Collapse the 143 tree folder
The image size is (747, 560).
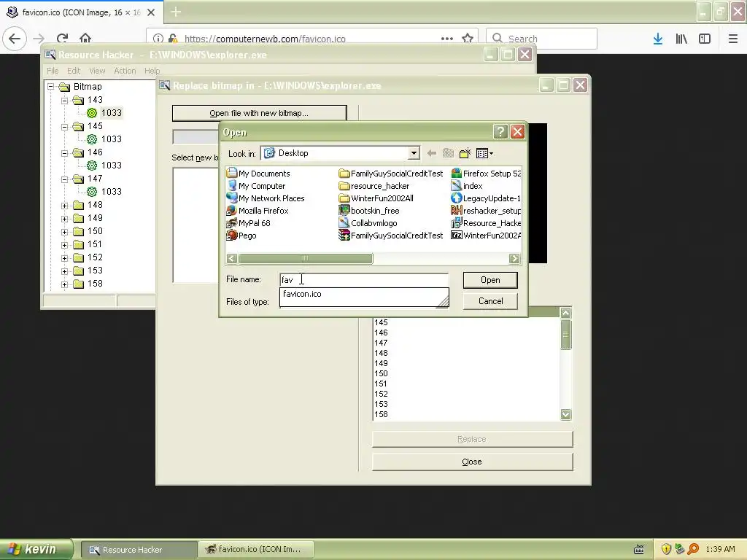pyautogui.click(x=65, y=101)
